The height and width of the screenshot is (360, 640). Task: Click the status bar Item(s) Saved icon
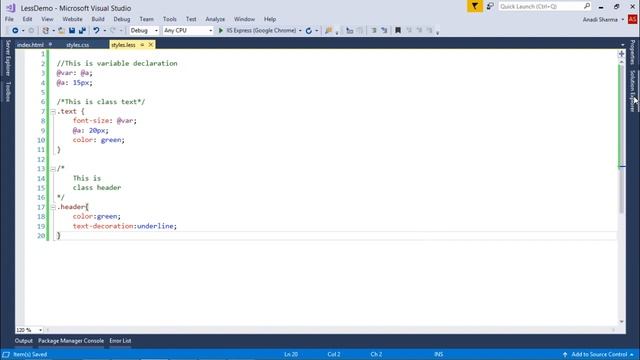click(6, 354)
